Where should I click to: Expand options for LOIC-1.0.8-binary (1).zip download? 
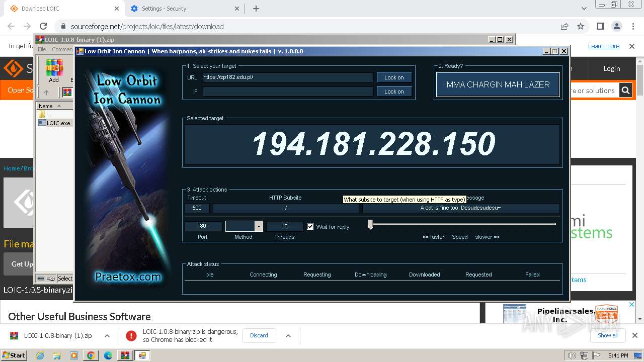[107, 335]
